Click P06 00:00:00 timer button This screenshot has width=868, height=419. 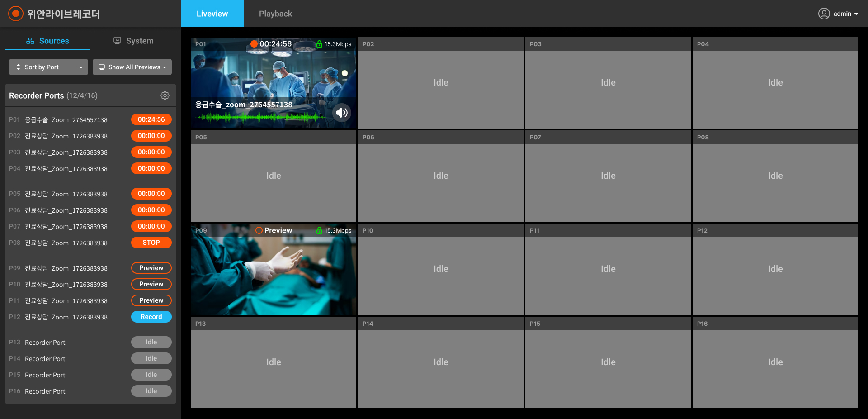[x=151, y=210]
